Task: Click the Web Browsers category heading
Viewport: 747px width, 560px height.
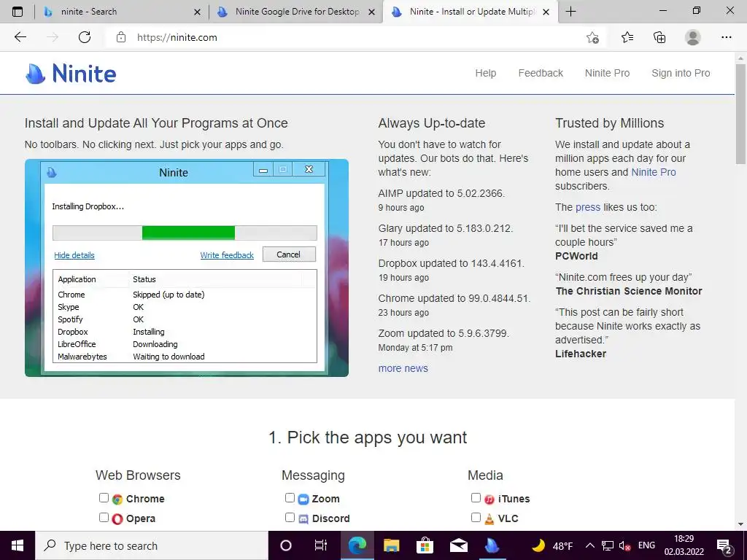Action: [138, 475]
